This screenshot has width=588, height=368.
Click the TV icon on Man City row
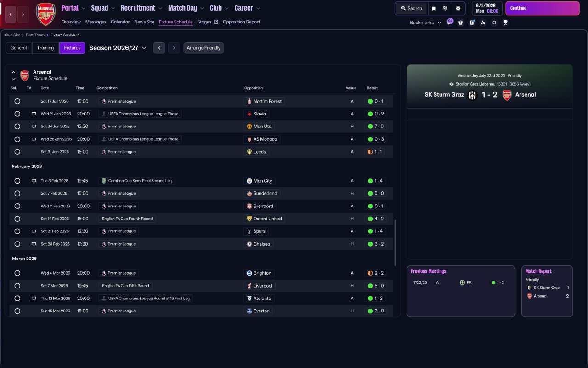click(x=34, y=181)
